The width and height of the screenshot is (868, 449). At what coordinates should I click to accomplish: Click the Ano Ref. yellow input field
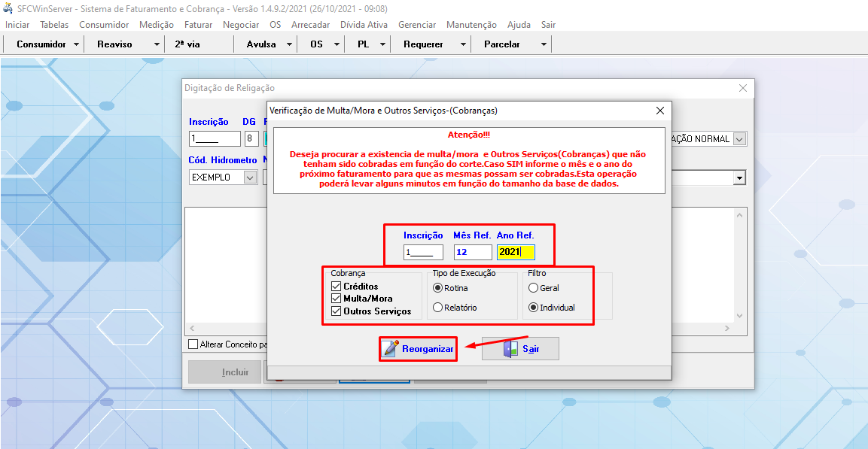point(516,252)
